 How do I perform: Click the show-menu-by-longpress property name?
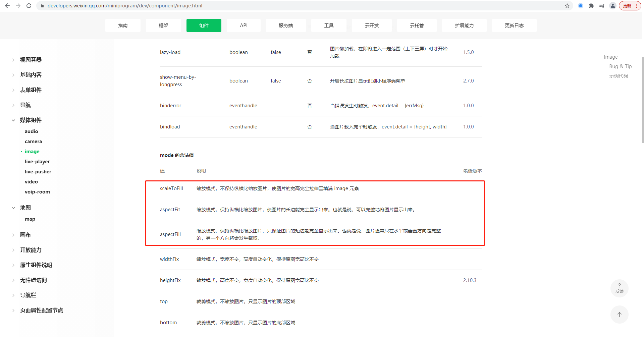point(178,81)
